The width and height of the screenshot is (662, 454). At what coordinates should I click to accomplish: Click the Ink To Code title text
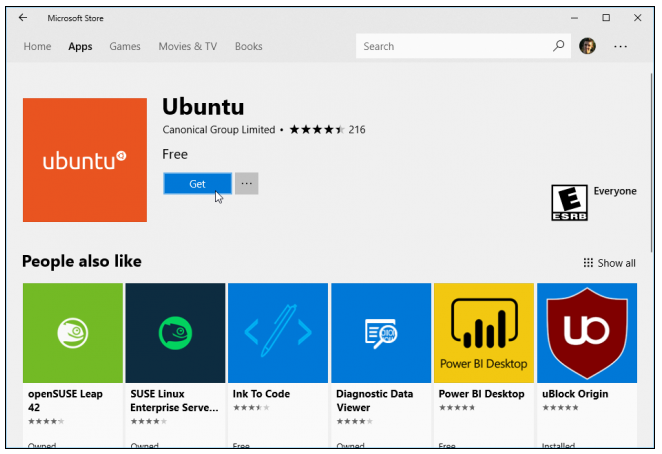pyautogui.click(x=261, y=394)
